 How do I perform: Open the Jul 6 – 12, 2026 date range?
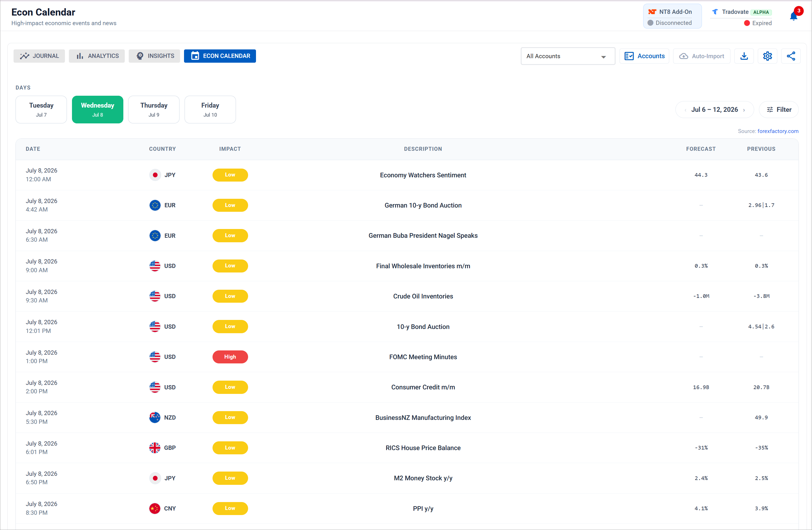(x=714, y=110)
